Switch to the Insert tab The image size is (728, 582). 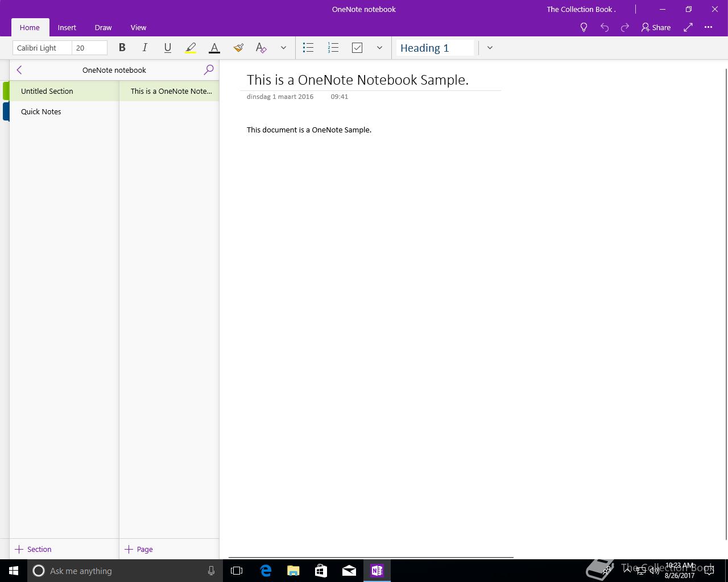(x=67, y=27)
